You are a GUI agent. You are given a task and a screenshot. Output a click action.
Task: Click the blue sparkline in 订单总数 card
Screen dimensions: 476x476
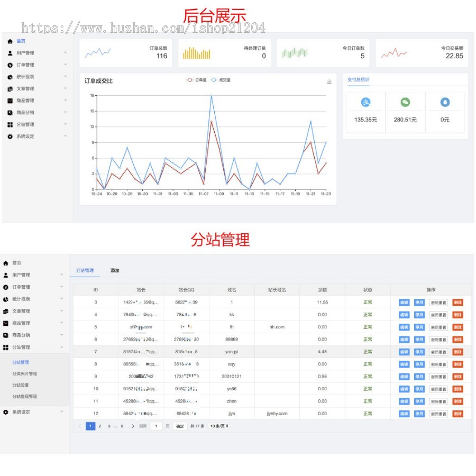tap(98, 52)
